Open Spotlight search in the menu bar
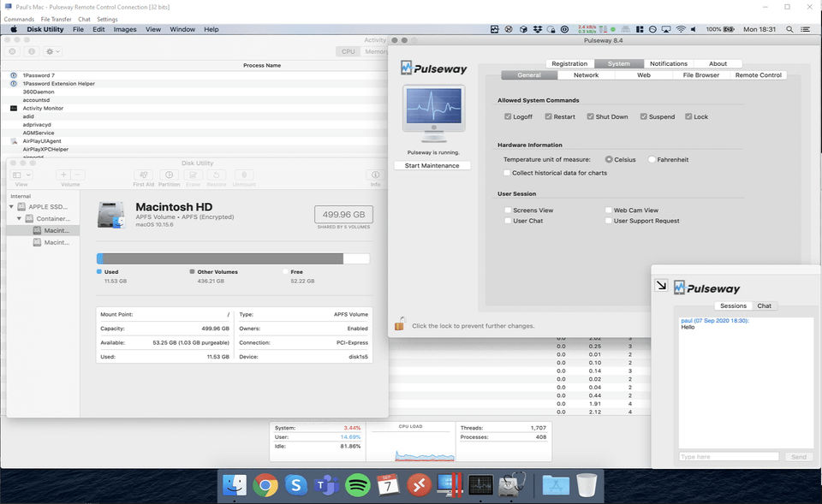Screen dimensions: 822x504 coord(789,29)
